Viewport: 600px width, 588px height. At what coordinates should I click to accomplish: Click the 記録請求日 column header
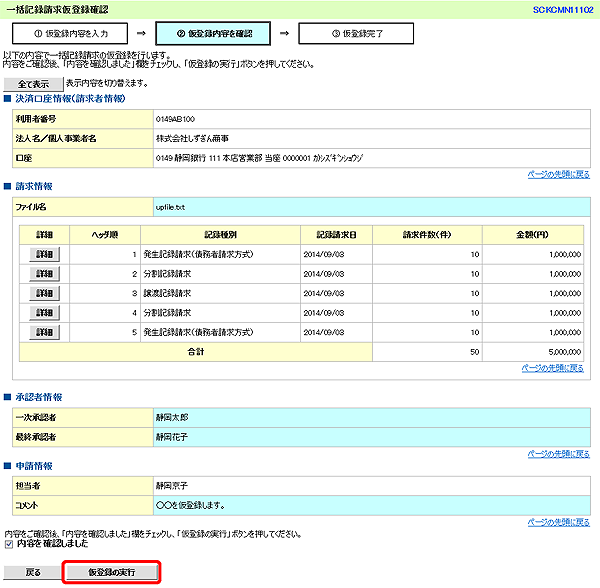tap(336, 235)
